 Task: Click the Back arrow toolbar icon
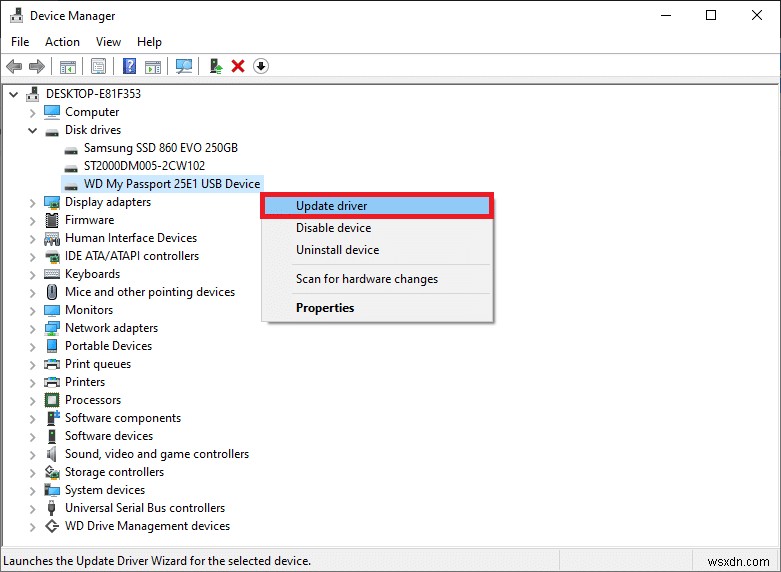tap(14, 66)
